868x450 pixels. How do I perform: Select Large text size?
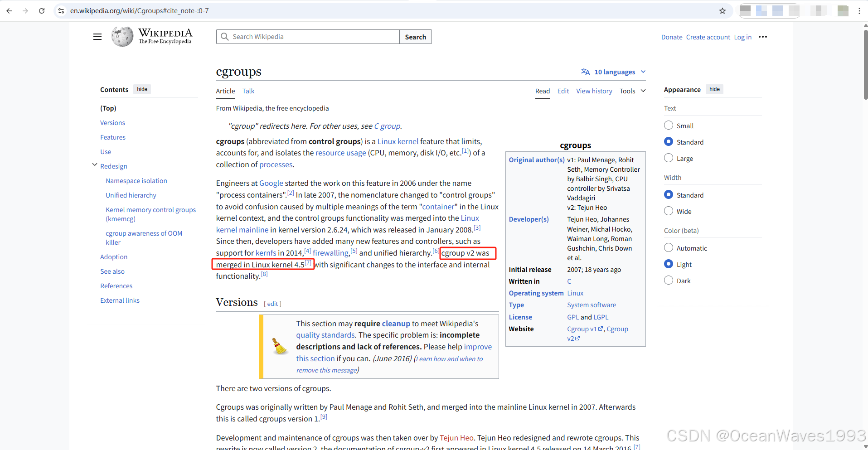point(669,158)
